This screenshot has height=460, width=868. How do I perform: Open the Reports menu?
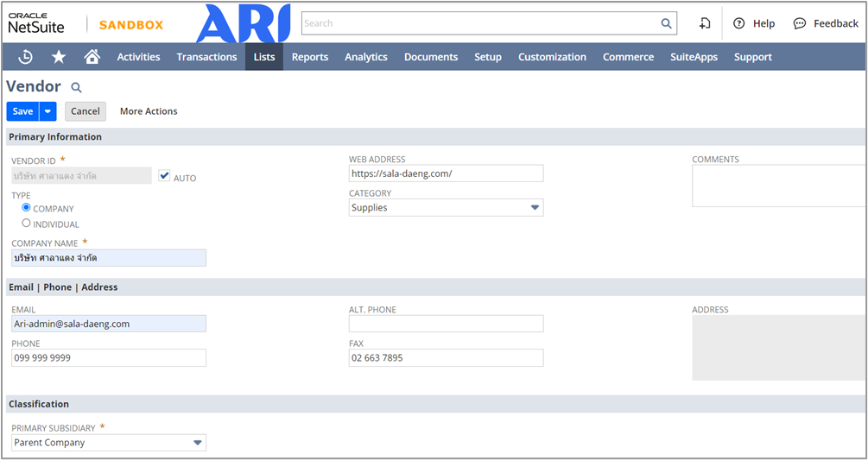(310, 57)
